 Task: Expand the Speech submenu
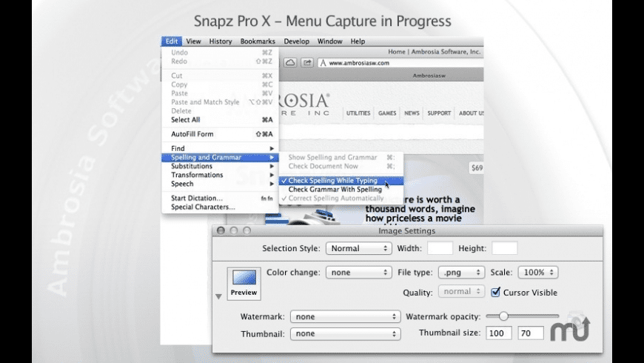[220, 184]
